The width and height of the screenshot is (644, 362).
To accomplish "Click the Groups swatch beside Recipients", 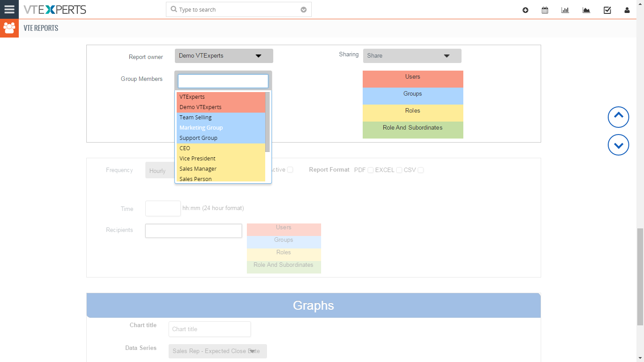I will coord(284,242).
